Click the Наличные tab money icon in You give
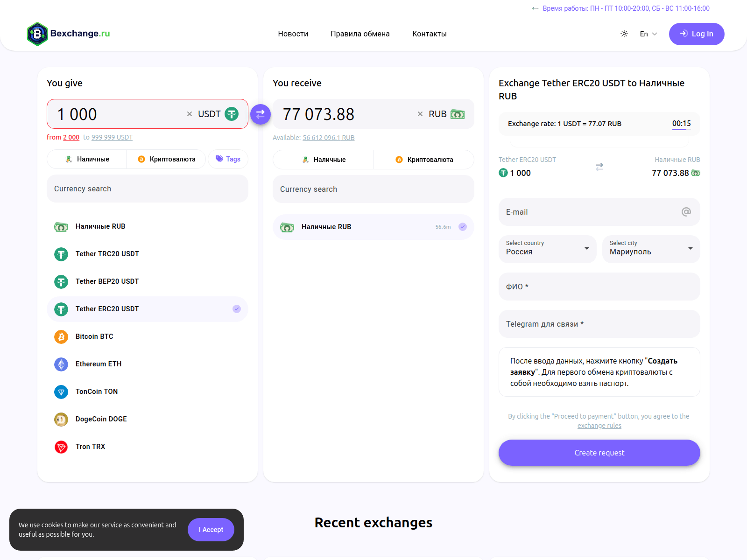 click(x=69, y=159)
